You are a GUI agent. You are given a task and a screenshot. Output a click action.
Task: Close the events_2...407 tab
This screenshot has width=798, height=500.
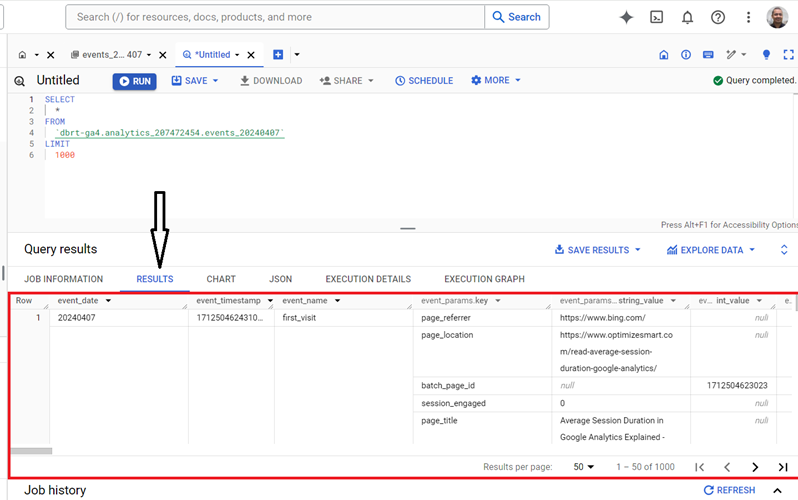point(162,54)
